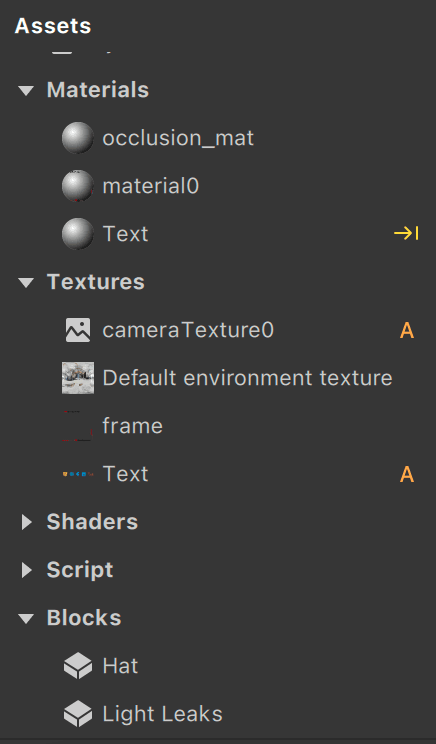Click the occlusion_mat material sphere icon
Image resolution: width=436 pixels, height=744 pixels.
78,138
